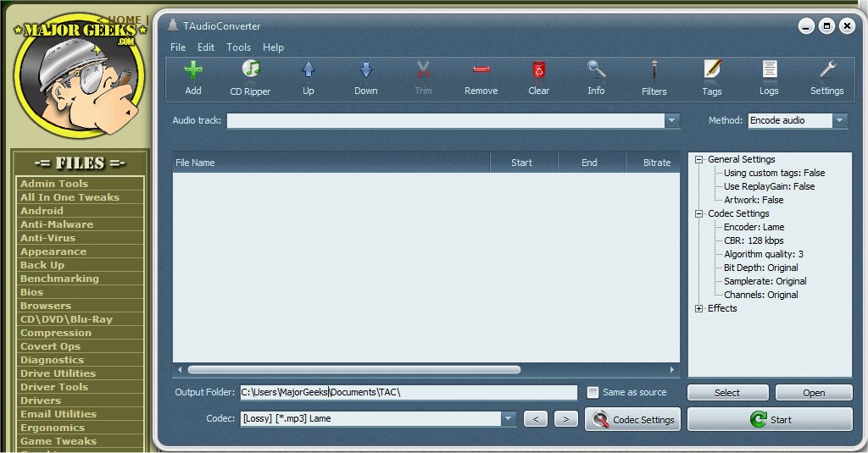The height and width of the screenshot is (453, 868).
Task: Select 'Using custom tags: False' tree row
Action: pos(775,173)
